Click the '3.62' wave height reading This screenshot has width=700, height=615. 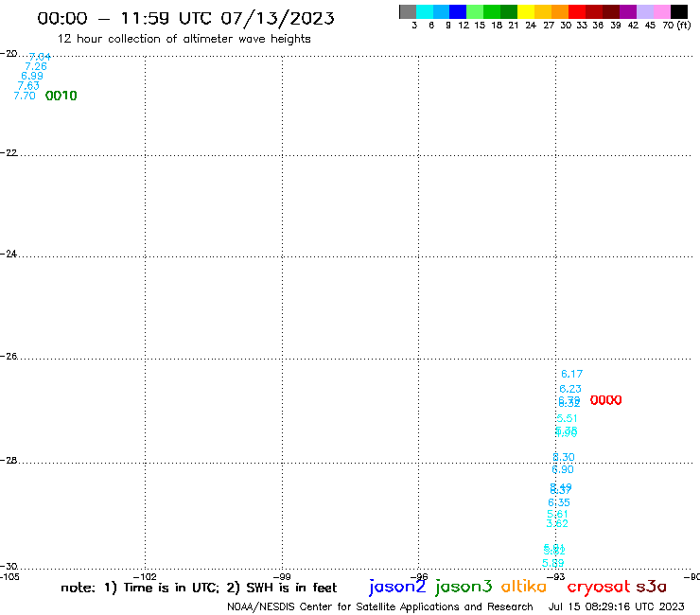(x=557, y=523)
